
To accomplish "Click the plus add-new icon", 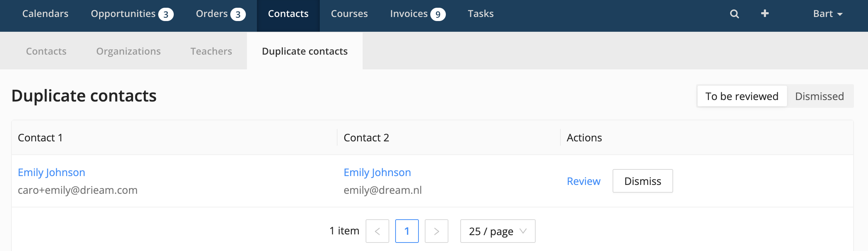I will (x=765, y=14).
